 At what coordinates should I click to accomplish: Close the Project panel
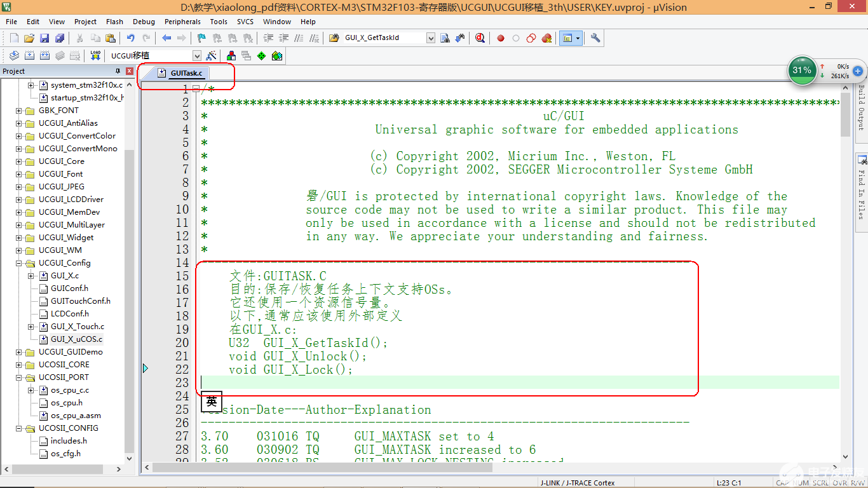click(x=130, y=71)
